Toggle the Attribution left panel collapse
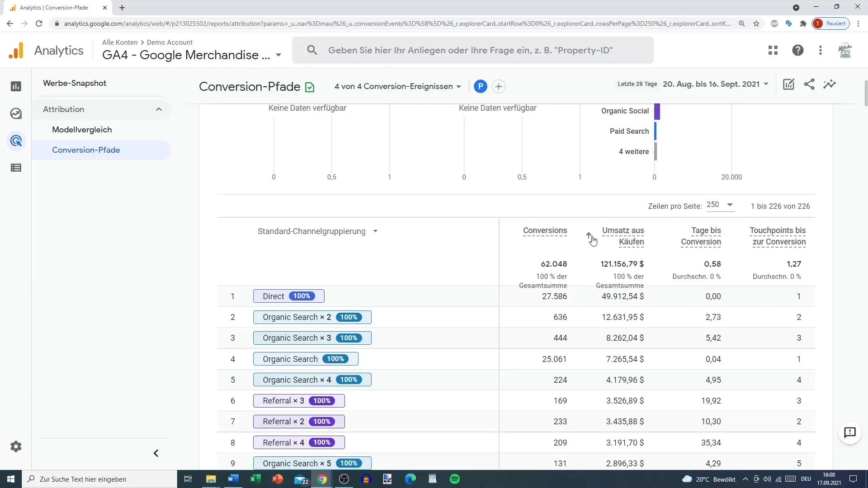Viewport: 868px width, 488px height. [159, 109]
